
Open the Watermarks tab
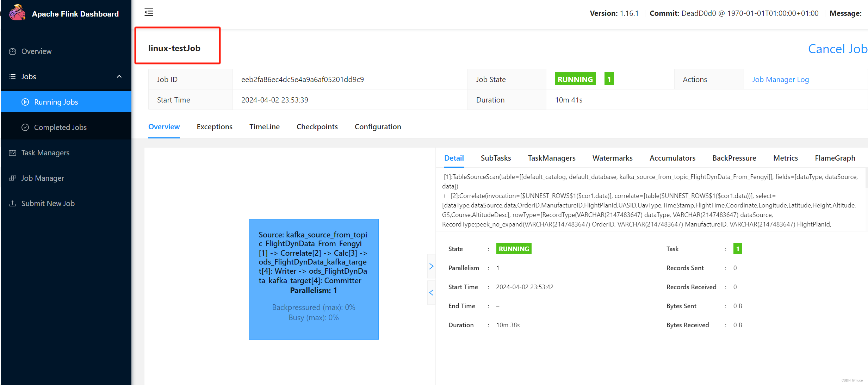tap(612, 158)
